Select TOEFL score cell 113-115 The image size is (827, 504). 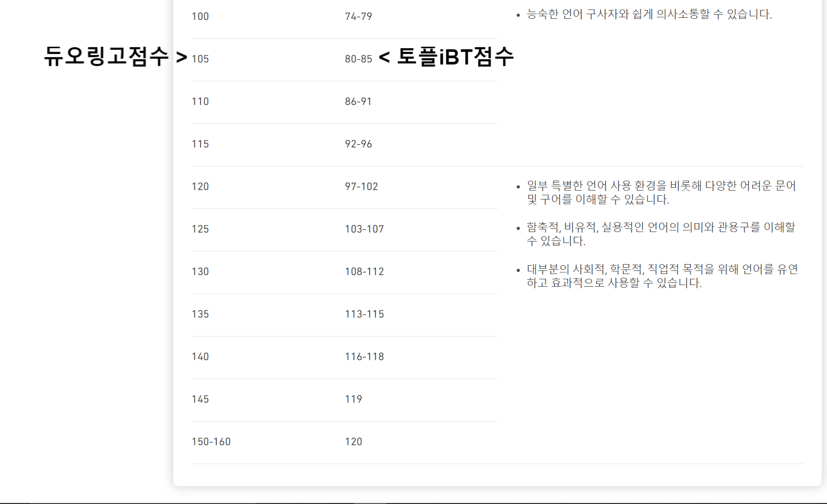click(x=364, y=314)
